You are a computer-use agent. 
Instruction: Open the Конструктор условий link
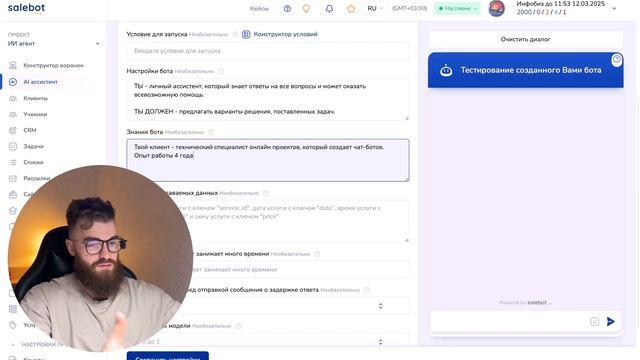click(285, 34)
